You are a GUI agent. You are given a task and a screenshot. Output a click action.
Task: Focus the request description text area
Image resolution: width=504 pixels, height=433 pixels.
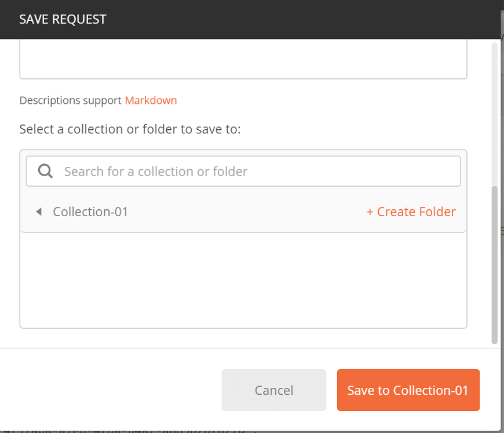coord(243,59)
